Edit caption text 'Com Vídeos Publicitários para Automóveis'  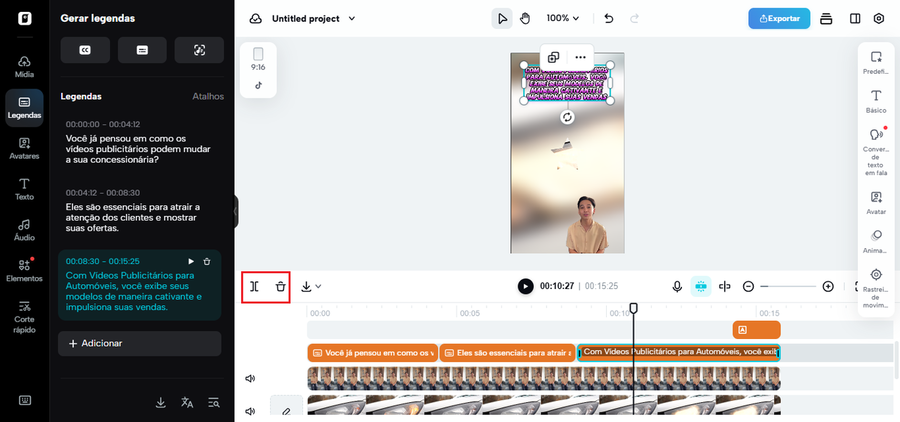[134, 291]
